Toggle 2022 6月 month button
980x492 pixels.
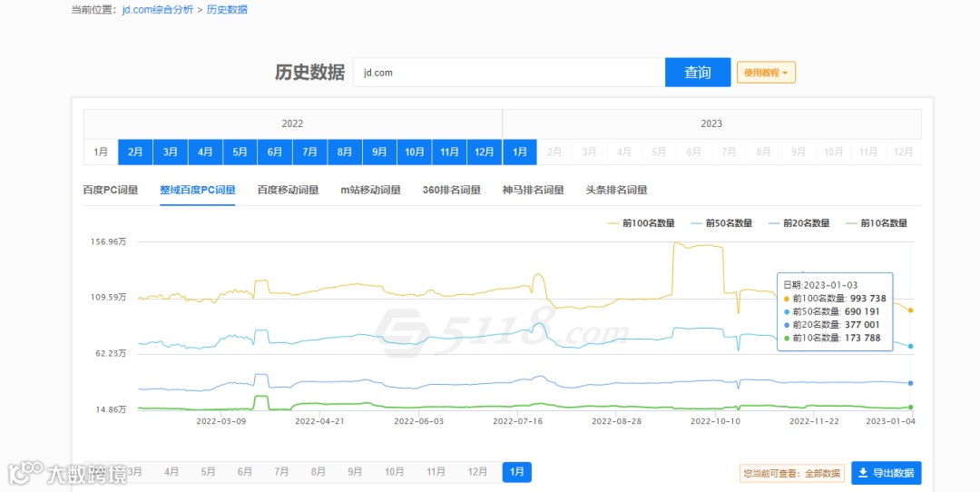pos(275,152)
